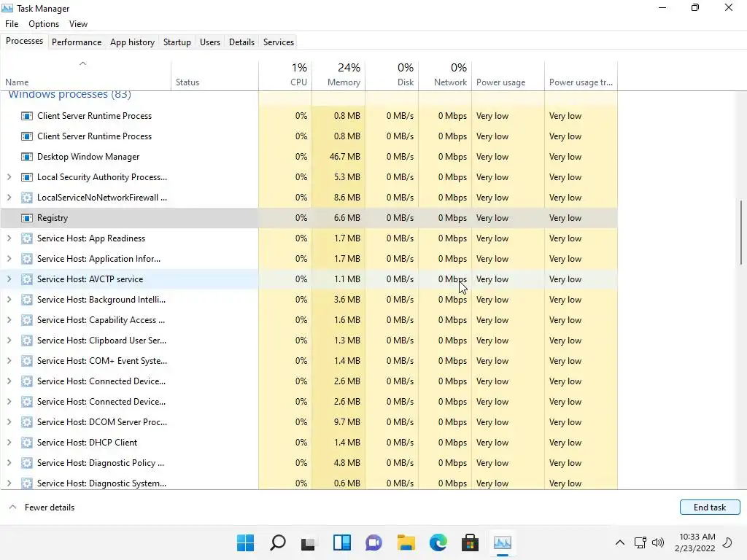Show hidden system tray icons

pos(620,542)
